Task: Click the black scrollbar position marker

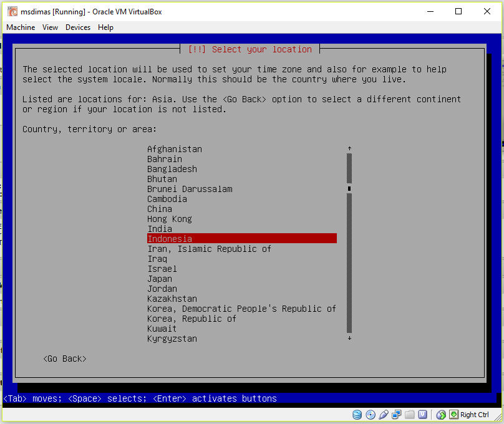Action: [349, 188]
